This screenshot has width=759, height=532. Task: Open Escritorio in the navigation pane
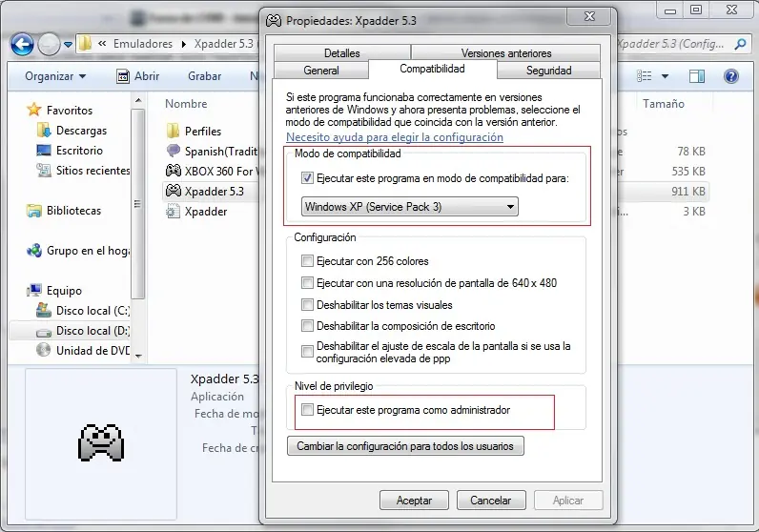point(79,151)
